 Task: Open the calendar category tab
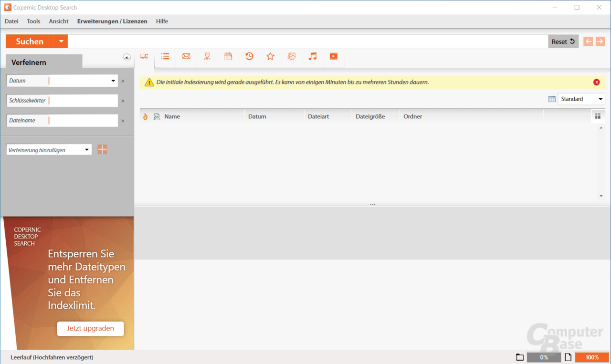[228, 56]
